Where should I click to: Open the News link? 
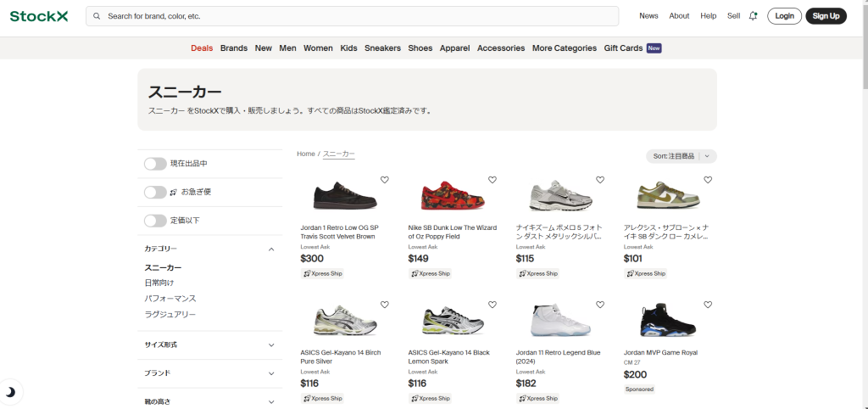click(648, 16)
